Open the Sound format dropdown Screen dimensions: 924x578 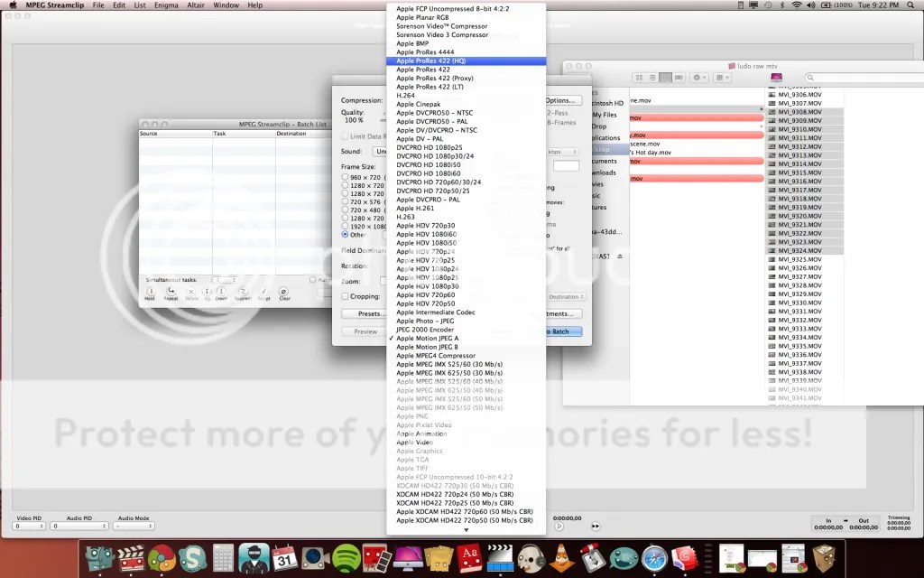point(380,152)
